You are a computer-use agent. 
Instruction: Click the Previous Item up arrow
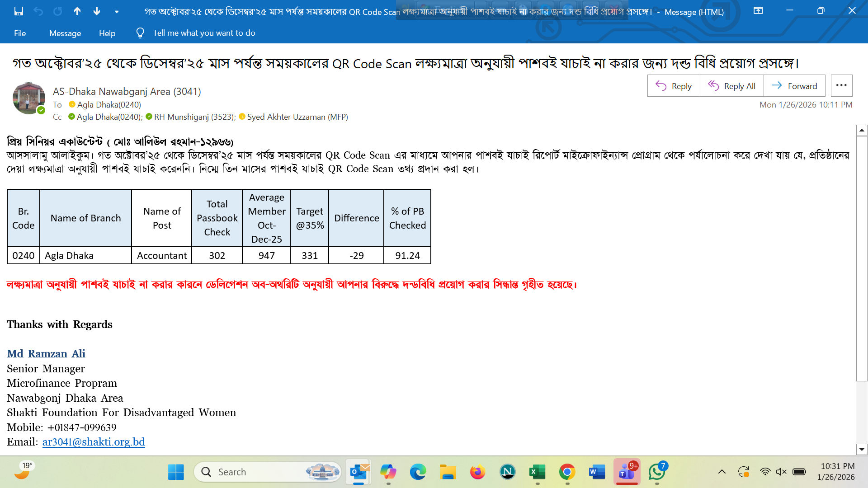tap(77, 11)
